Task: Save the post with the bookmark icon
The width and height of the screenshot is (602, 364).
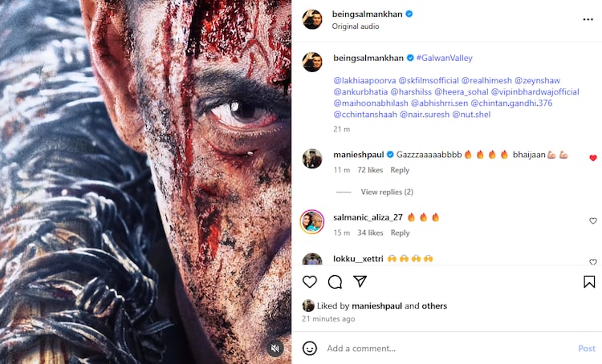Action: [x=589, y=281]
